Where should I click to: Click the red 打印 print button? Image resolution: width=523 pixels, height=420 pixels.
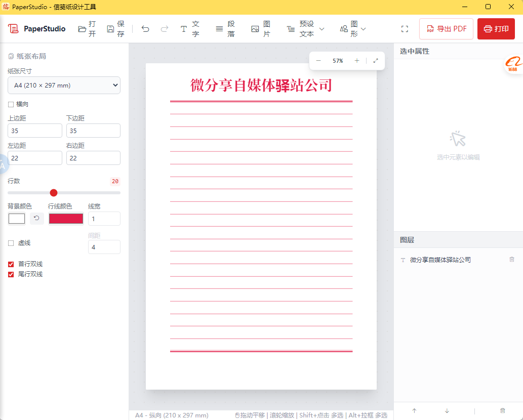[x=496, y=29]
